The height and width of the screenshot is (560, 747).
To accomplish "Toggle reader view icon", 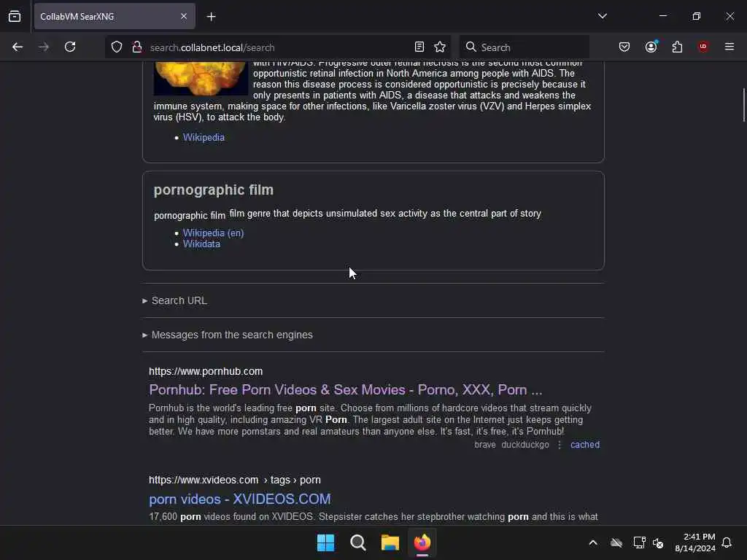I will (419, 47).
